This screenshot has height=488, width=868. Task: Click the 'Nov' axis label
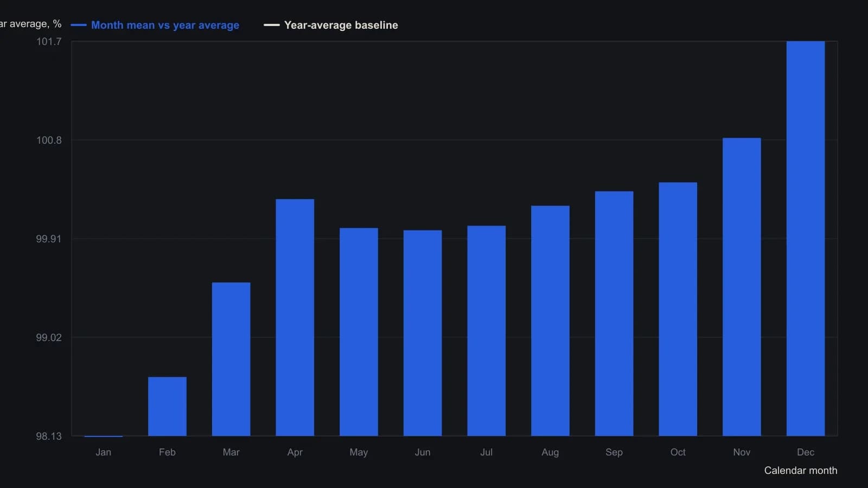click(x=742, y=452)
